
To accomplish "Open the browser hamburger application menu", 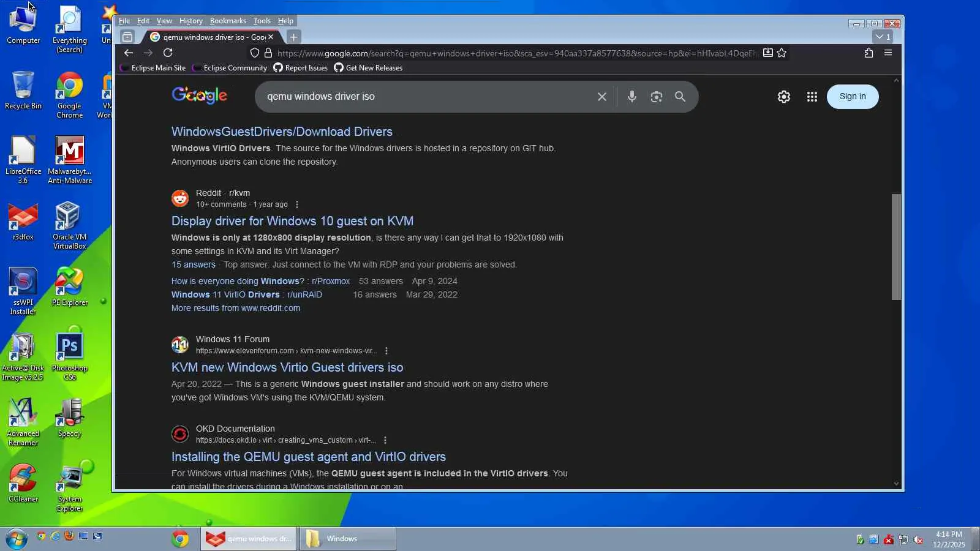I will pyautogui.click(x=888, y=53).
